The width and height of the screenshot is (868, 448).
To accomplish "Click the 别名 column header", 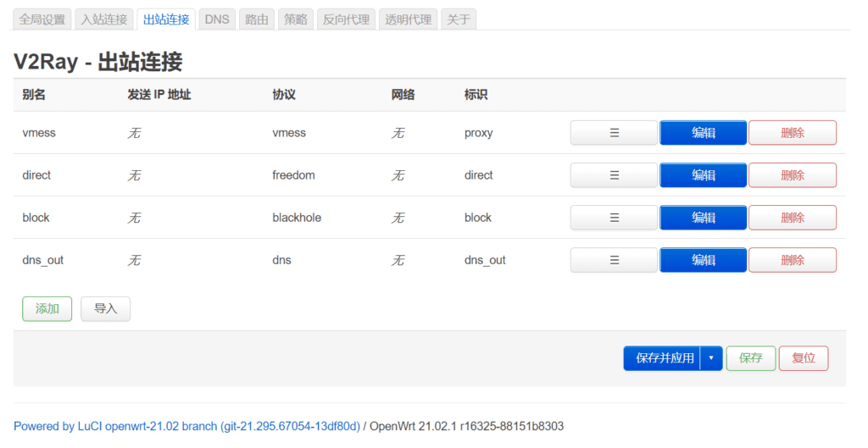I will pyautogui.click(x=34, y=95).
